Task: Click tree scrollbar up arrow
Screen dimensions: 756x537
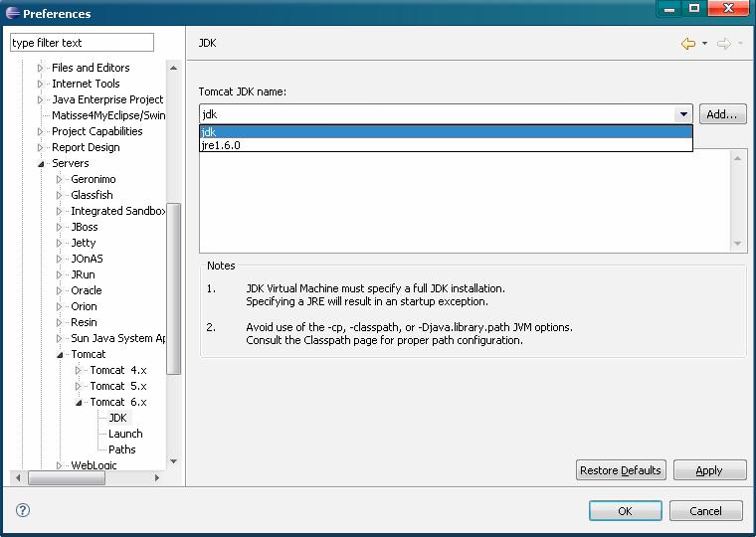Action: [x=173, y=68]
